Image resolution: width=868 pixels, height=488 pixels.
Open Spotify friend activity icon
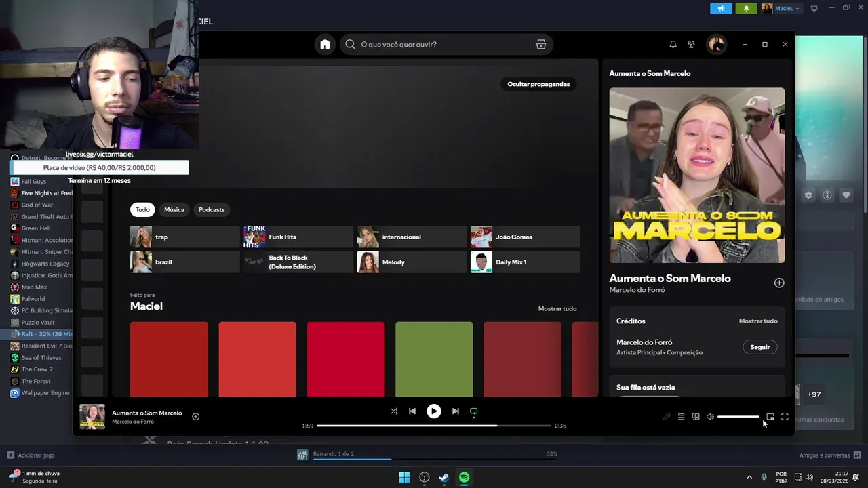(x=691, y=44)
